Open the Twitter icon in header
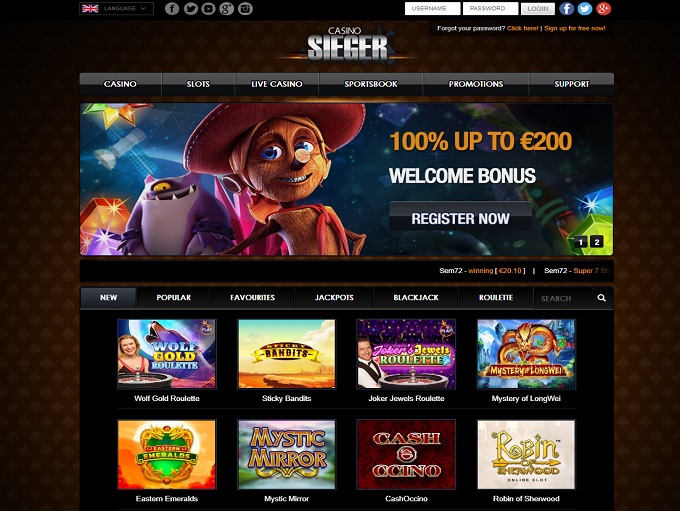The height and width of the screenshot is (511, 680). (190, 9)
